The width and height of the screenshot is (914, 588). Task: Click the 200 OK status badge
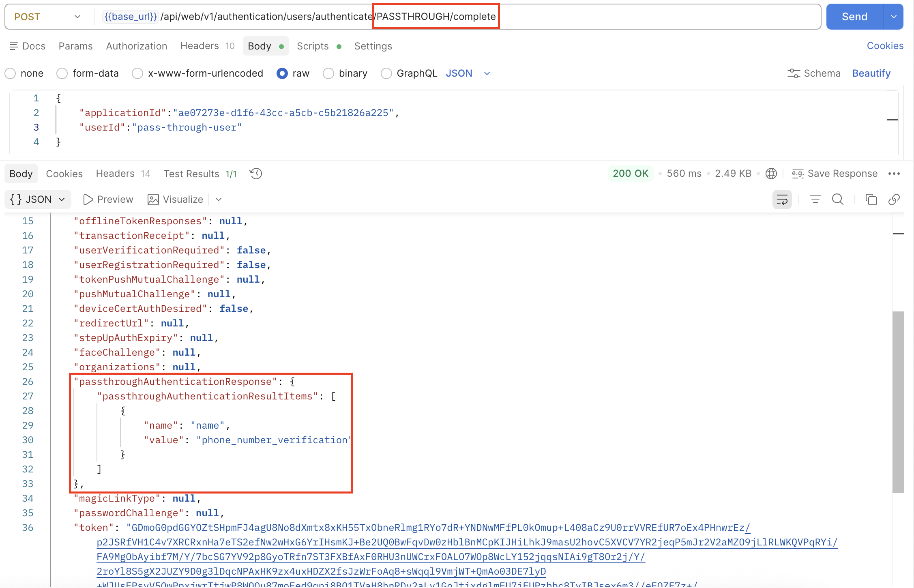(630, 174)
